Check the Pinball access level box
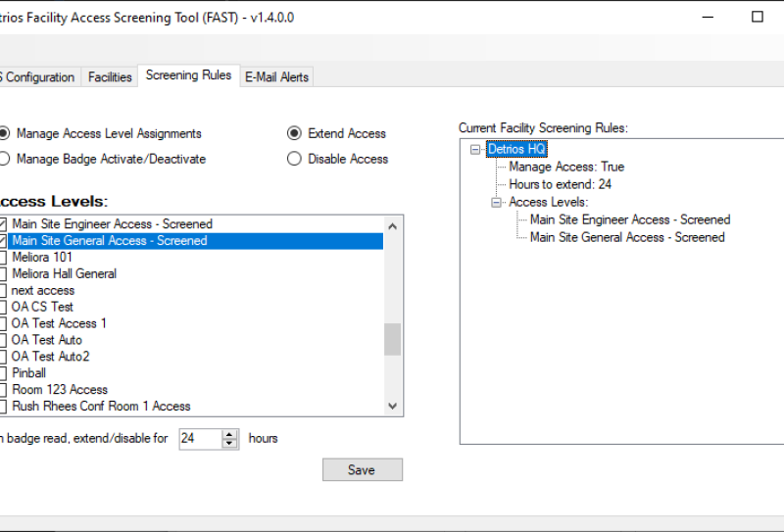784x532 pixels. pyautogui.click(x=4, y=373)
